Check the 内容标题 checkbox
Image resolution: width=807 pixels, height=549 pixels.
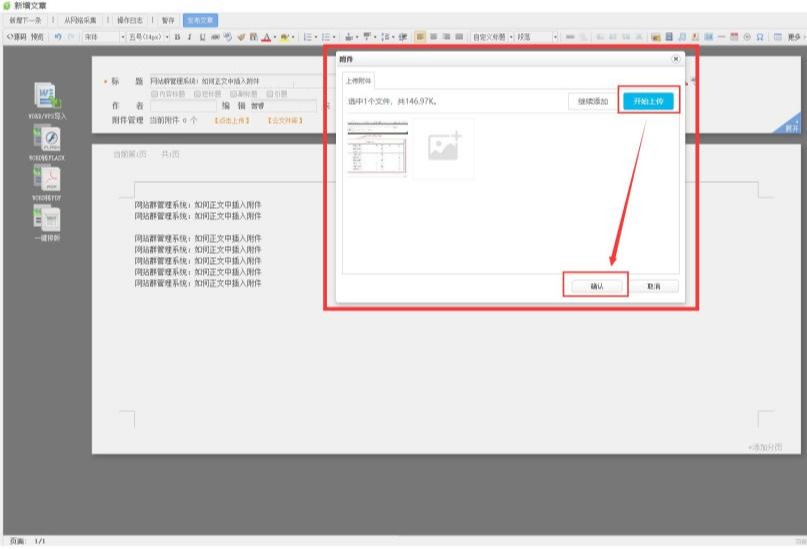[154, 94]
